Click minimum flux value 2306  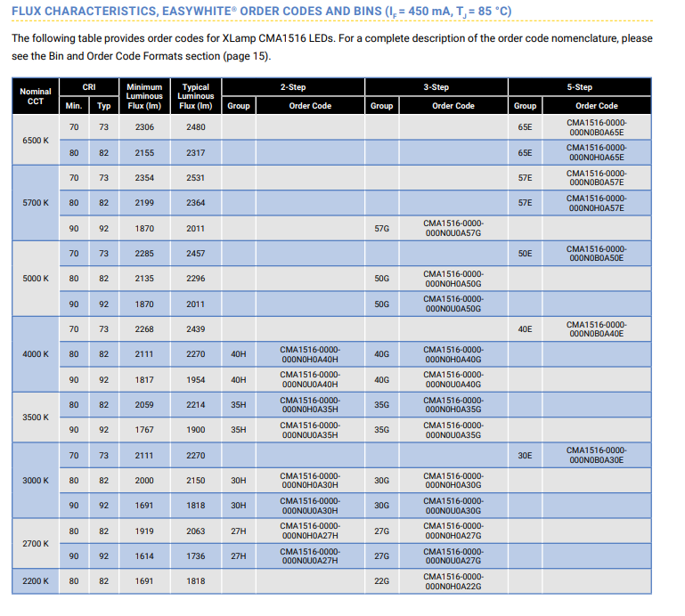tap(144, 127)
